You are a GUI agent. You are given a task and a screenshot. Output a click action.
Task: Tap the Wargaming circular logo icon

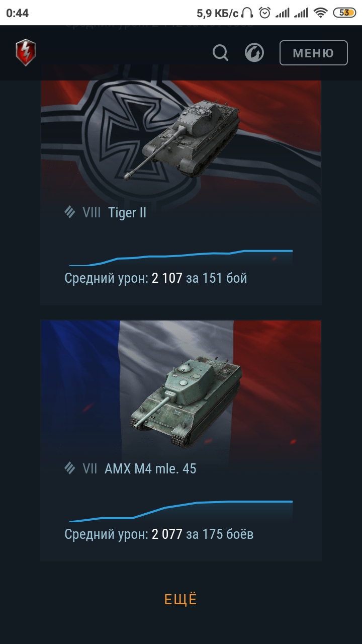click(254, 52)
